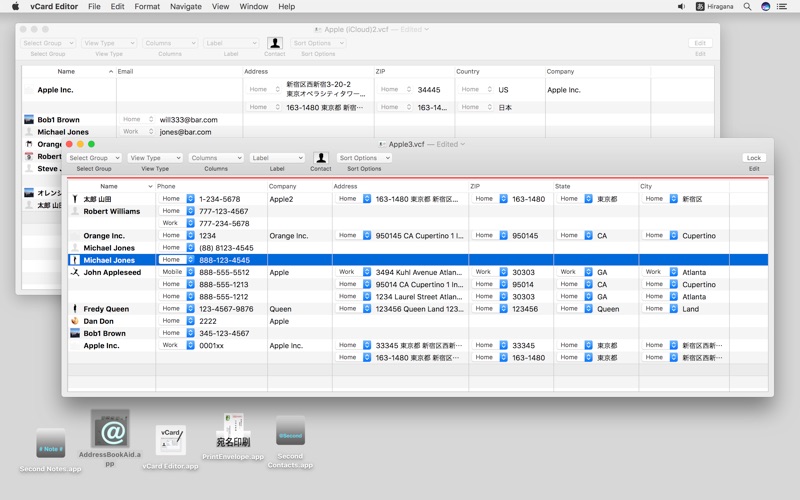Select the Orange Inc. name cell

(x=104, y=235)
